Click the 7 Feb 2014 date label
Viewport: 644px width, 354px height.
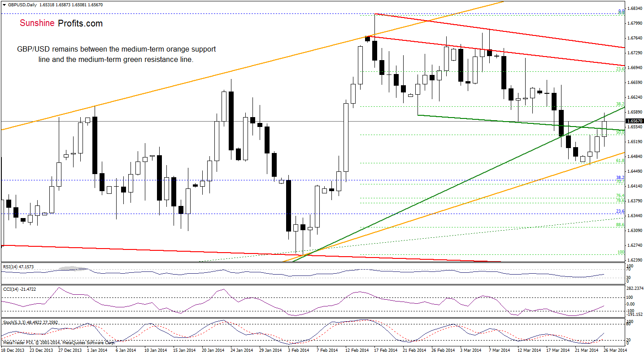327,350
